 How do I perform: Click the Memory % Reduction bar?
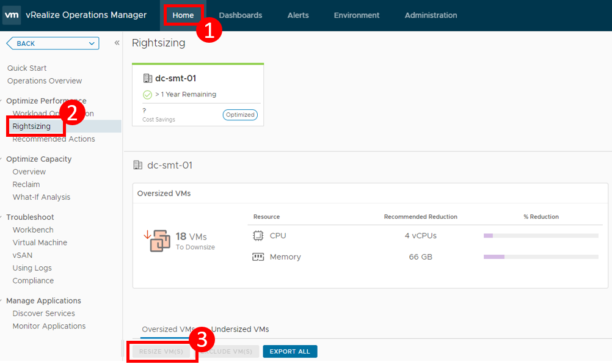pyautogui.click(x=541, y=257)
